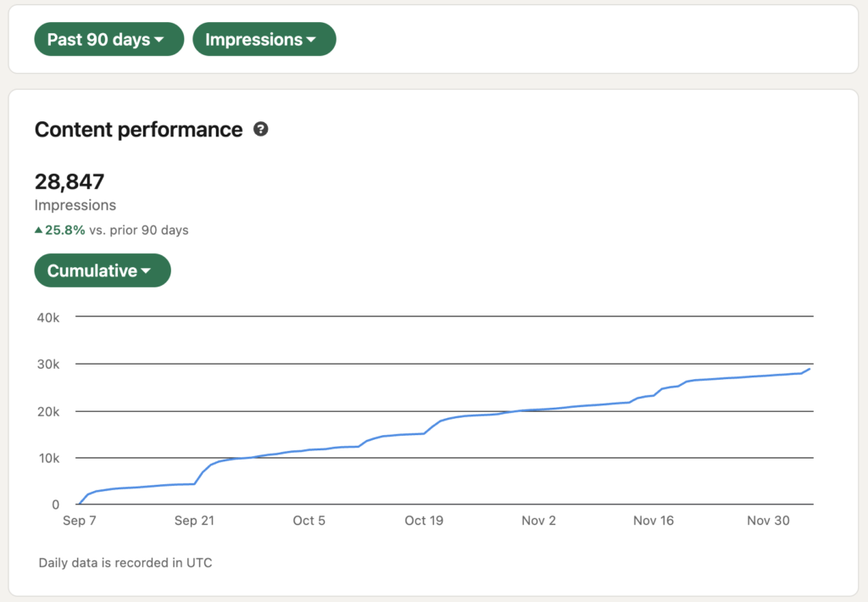This screenshot has width=868, height=602.
Task: Click the Nov 2 date label
Action: point(539,521)
